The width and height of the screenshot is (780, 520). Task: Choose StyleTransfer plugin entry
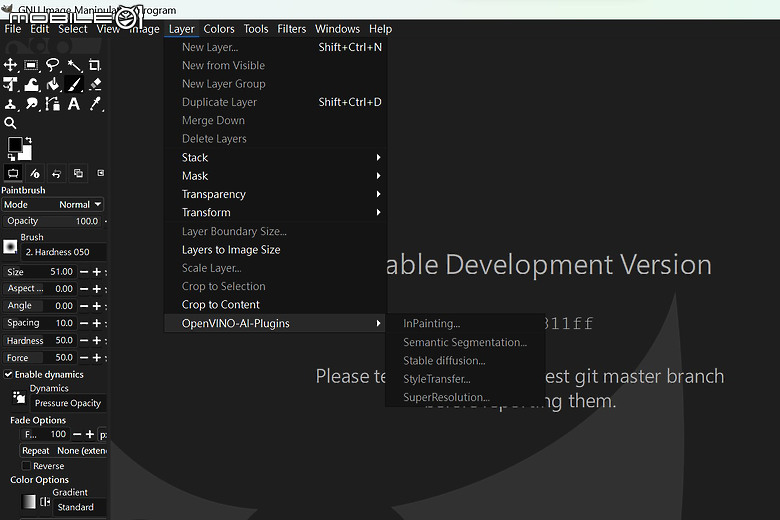(465, 379)
